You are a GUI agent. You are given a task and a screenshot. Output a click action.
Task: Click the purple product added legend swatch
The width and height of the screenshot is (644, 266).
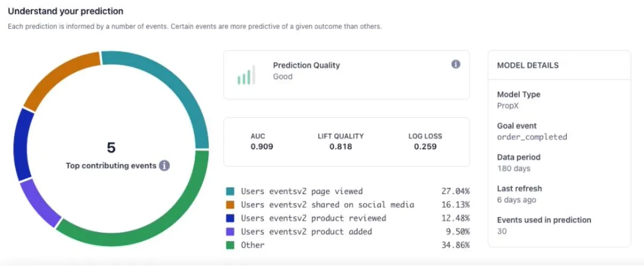click(x=230, y=232)
